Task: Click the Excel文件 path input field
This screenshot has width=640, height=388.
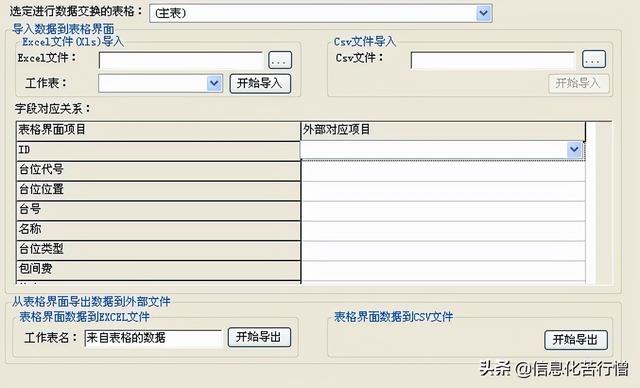Action: (x=181, y=60)
